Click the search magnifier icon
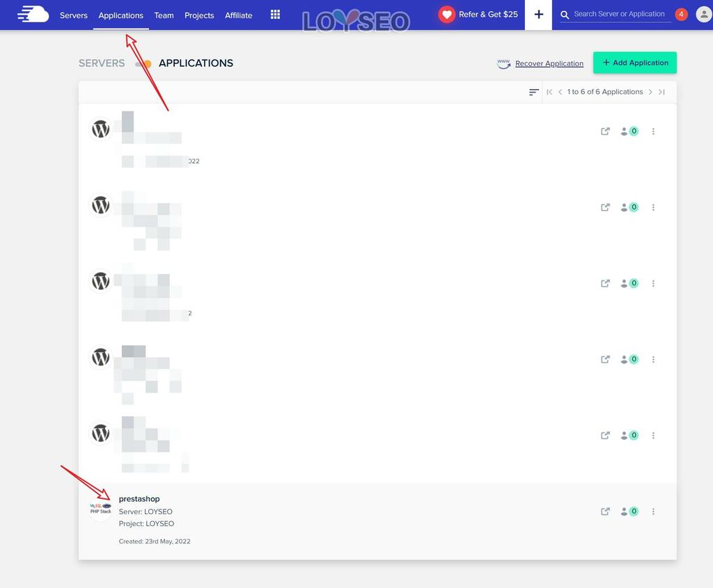Viewport: 713px width, 588px height. (565, 15)
